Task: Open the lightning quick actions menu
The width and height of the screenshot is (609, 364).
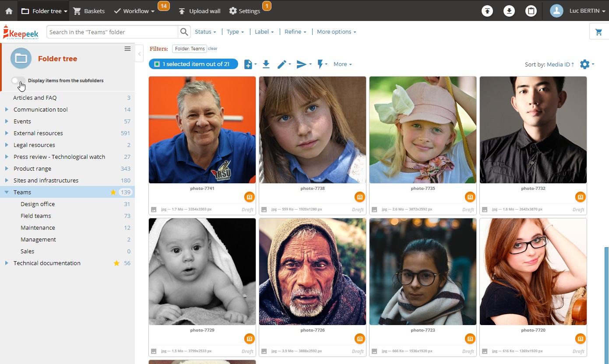Action: [322, 64]
